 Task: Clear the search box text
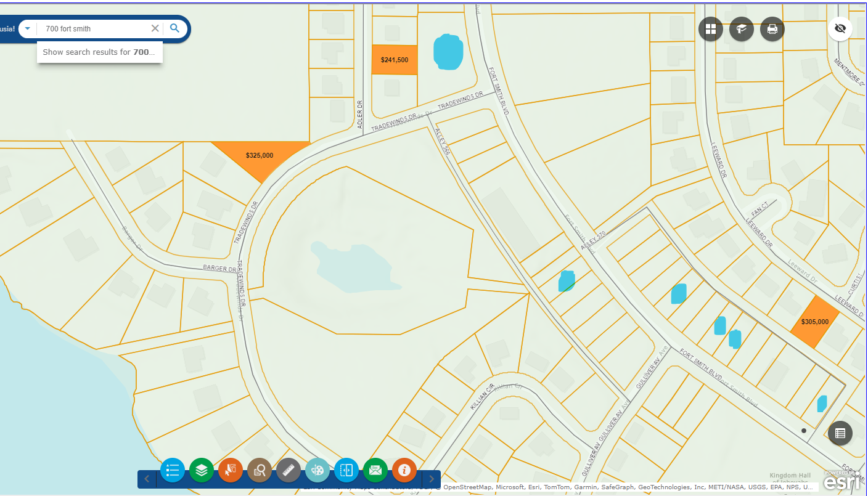155,28
